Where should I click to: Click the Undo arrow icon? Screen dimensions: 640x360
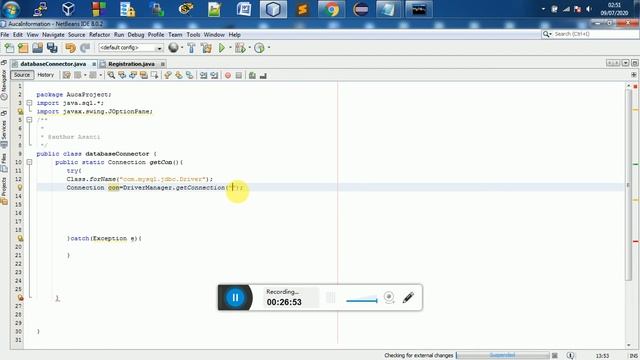click(71, 48)
